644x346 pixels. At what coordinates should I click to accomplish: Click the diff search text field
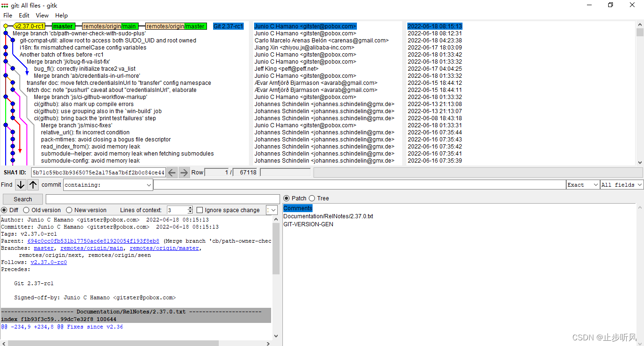[163, 199]
